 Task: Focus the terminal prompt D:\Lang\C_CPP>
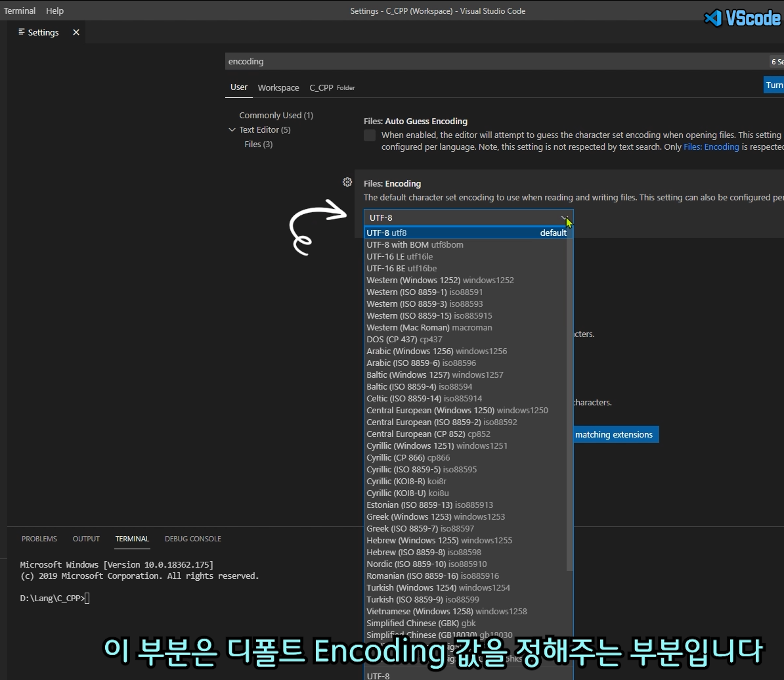(x=54, y=599)
